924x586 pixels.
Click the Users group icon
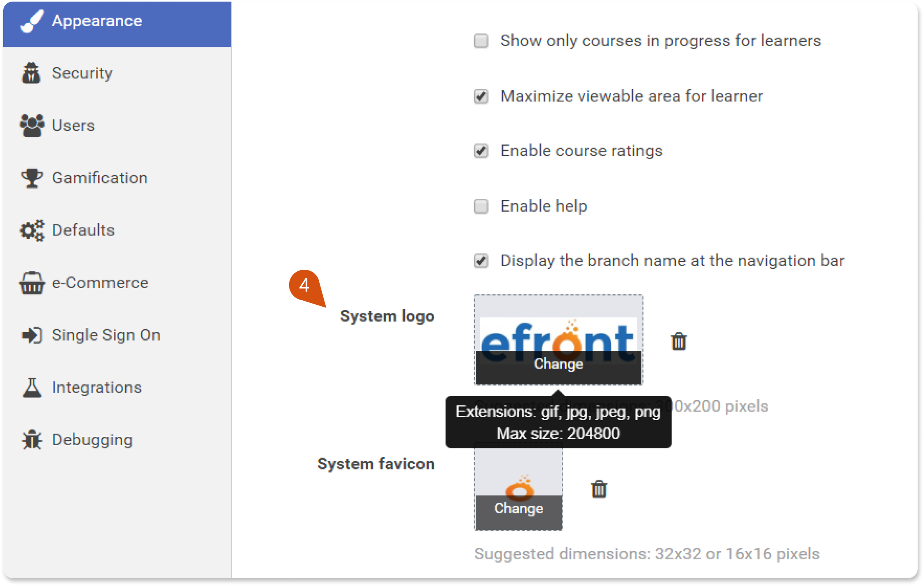[32, 126]
